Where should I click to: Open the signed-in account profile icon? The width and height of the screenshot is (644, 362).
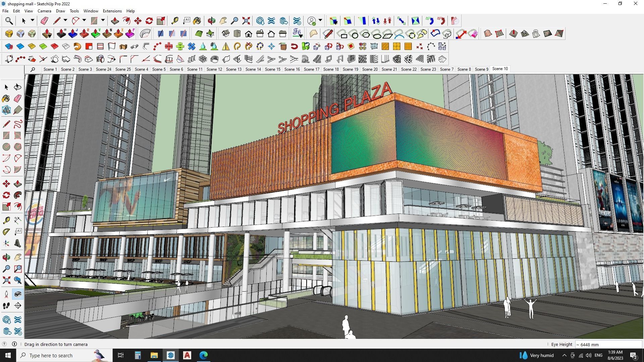[312, 21]
